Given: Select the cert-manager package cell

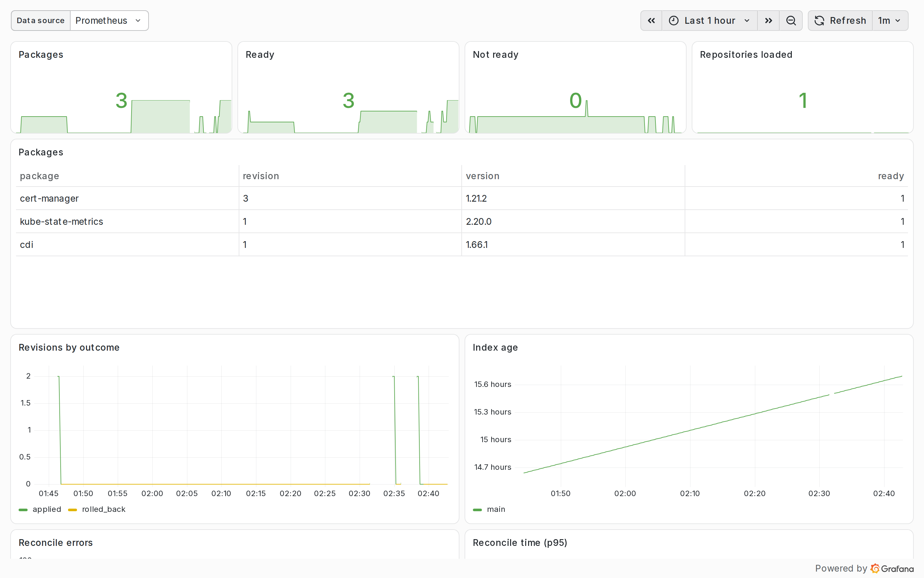Looking at the screenshot, I should [x=127, y=198].
